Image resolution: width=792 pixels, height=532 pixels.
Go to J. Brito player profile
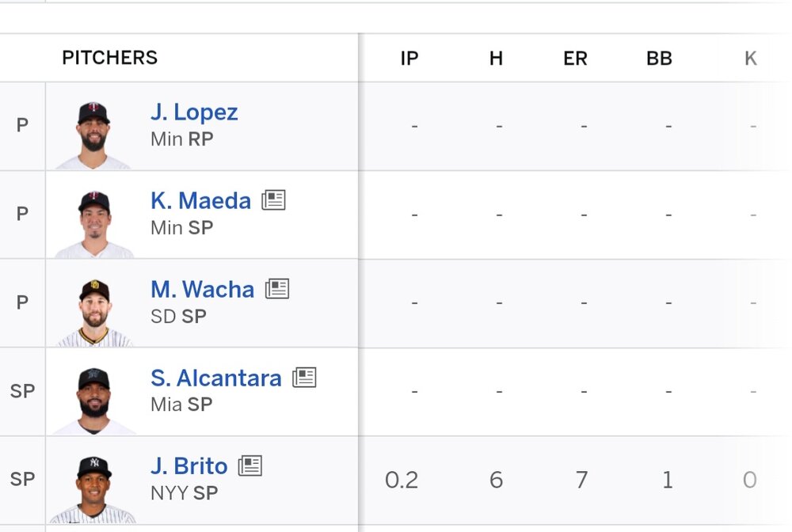(188, 467)
